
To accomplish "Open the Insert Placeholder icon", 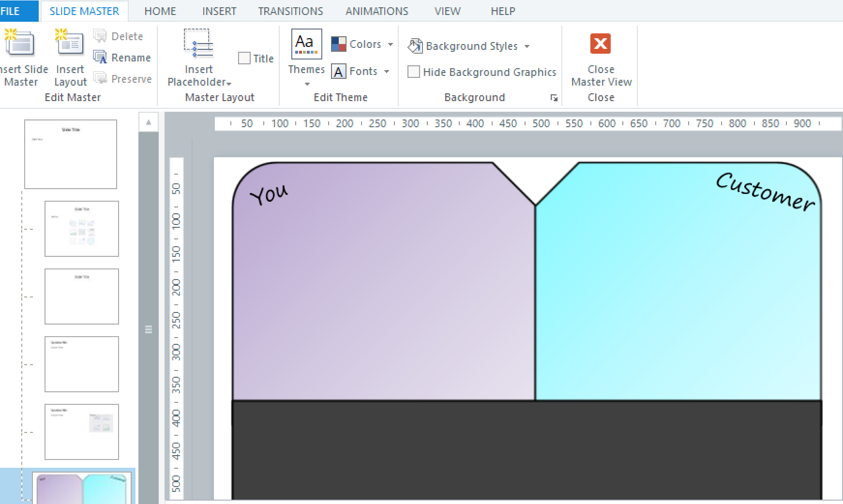I will point(198,44).
